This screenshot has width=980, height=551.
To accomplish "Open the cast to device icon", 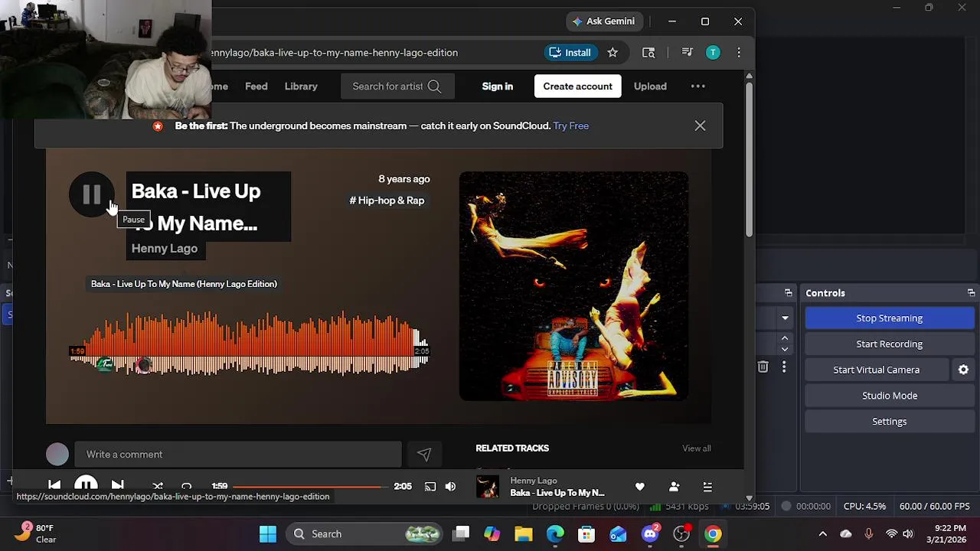I will tap(430, 487).
